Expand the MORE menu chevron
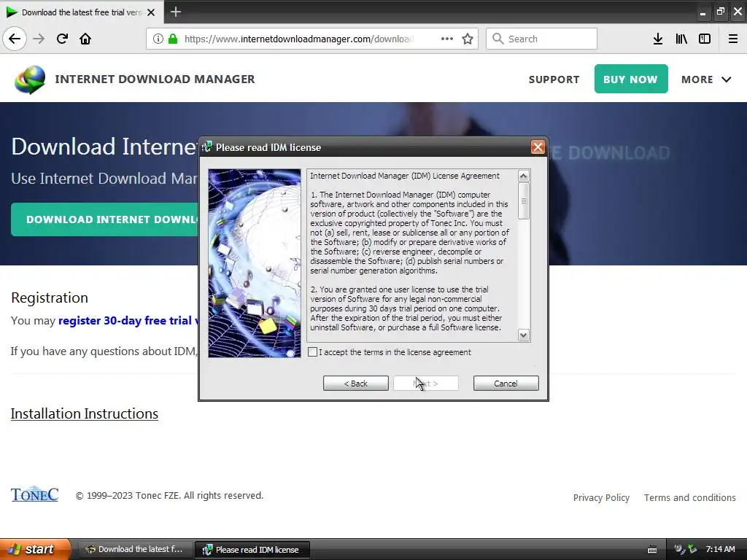 click(726, 79)
